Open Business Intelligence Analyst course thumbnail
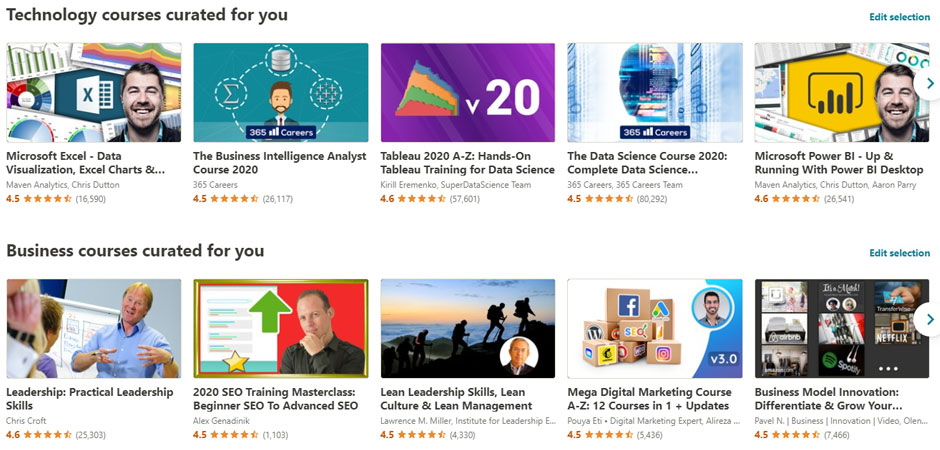 281,92
